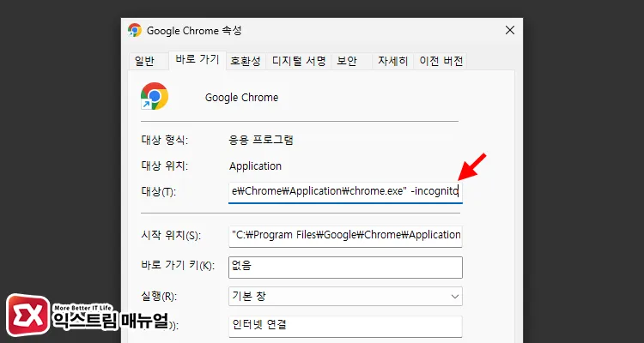Open the 실행(R) 기본 창 dropdown
This screenshot has height=343, width=644.
(345, 296)
